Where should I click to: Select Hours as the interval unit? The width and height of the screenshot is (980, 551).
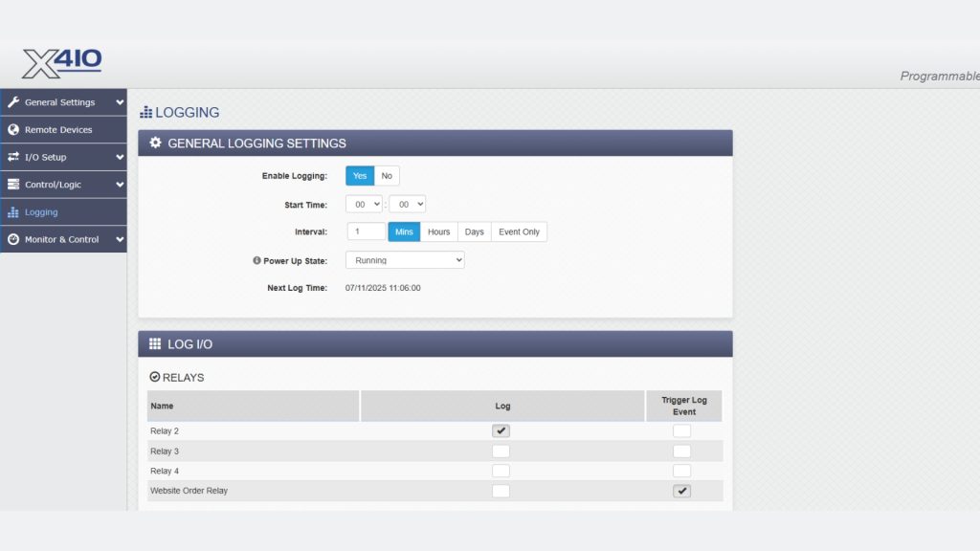pos(438,231)
